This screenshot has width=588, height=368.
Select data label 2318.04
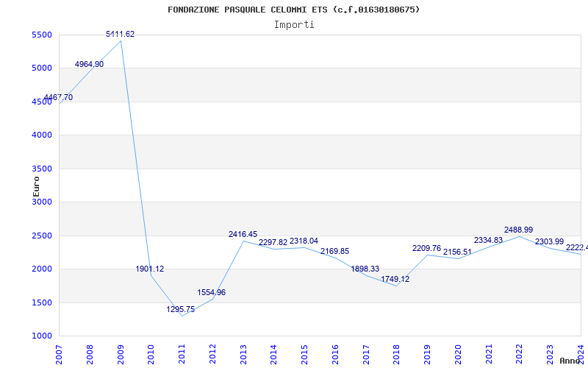tap(304, 241)
